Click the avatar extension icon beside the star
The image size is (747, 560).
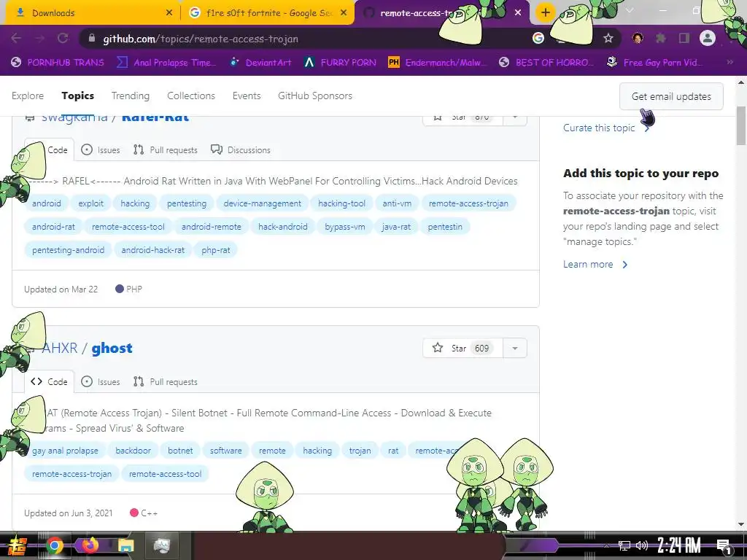(638, 39)
